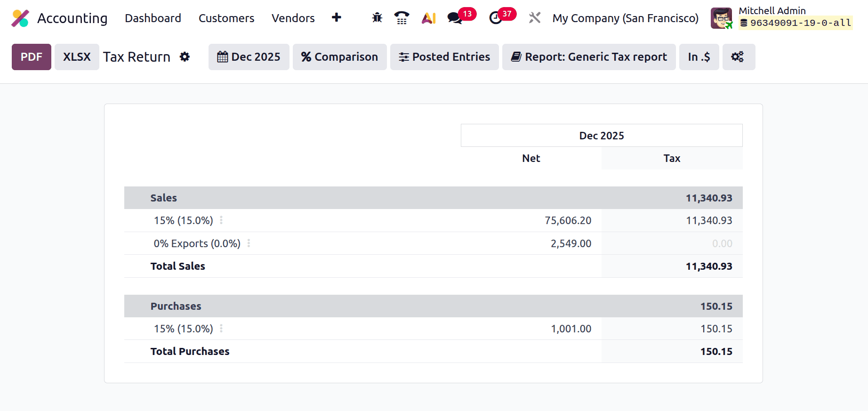This screenshot has height=411, width=868.
Task: Click the Purchases 15% (15.0%) tax line
Action: click(184, 329)
